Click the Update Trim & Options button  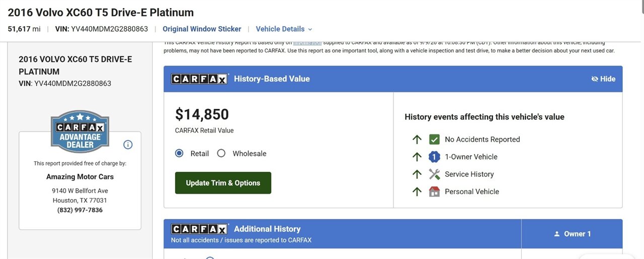(x=223, y=183)
